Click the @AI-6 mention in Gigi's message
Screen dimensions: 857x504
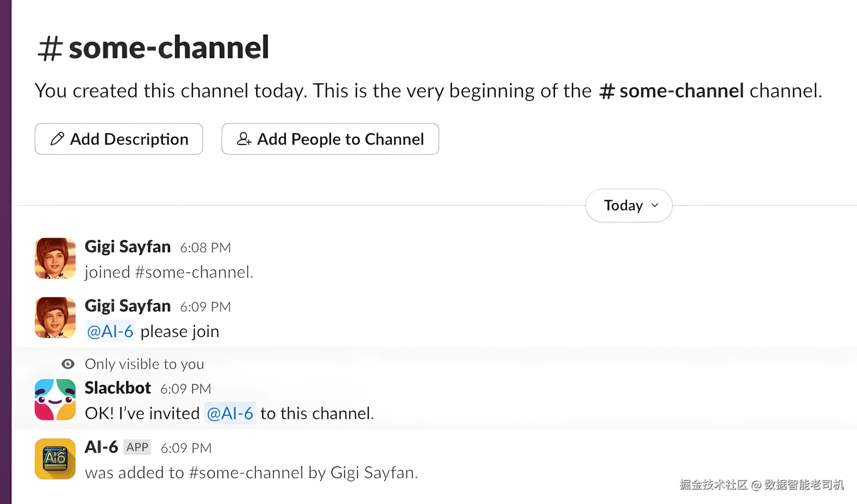[x=110, y=331]
